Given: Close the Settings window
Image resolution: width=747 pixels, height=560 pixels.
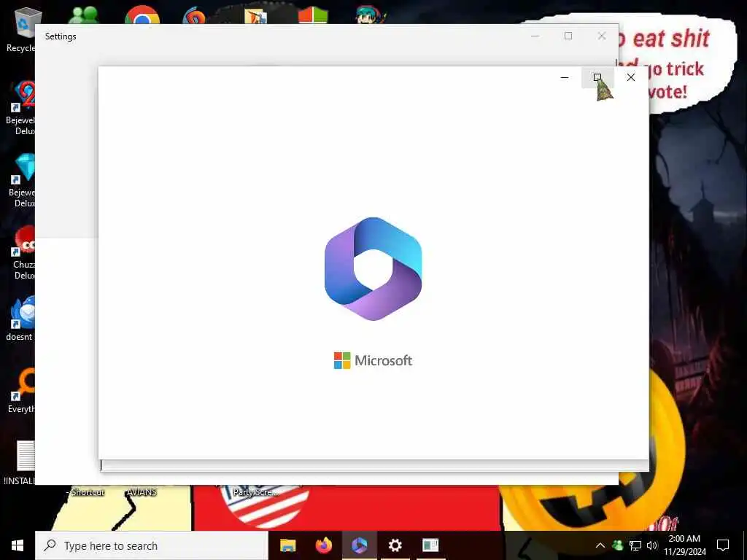Looking at the screenshot, I should tap(602, 36).
